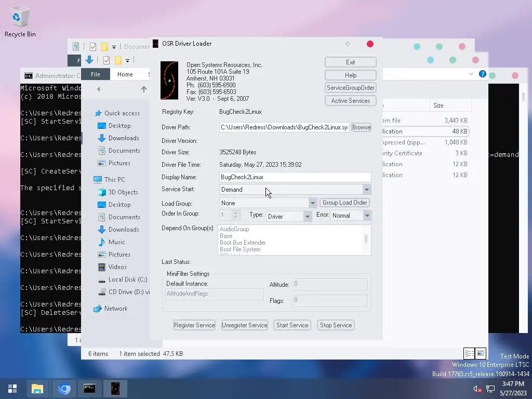Click the Unregister Service button

click(244, 325)
